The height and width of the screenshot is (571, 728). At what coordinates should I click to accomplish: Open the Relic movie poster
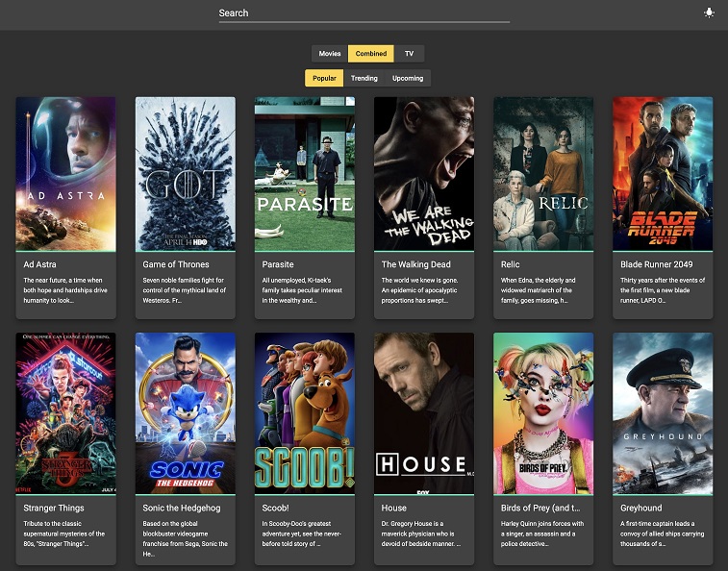pos(542,173)
